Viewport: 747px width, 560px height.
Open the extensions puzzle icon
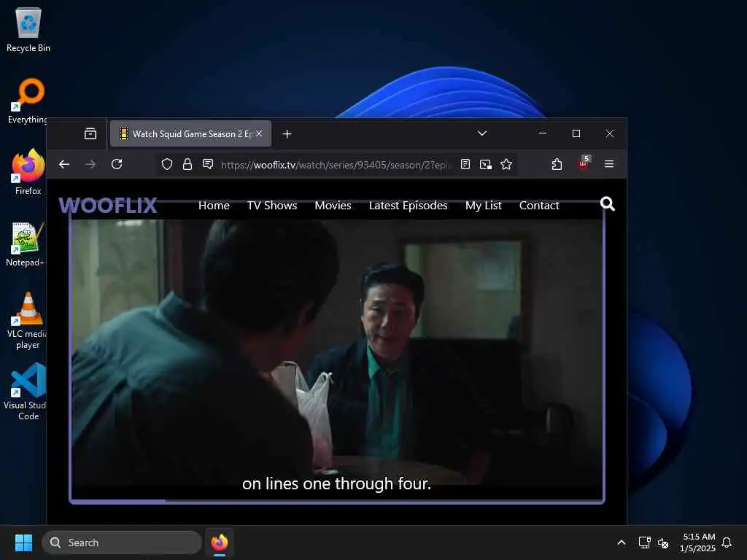pos(557,164)
